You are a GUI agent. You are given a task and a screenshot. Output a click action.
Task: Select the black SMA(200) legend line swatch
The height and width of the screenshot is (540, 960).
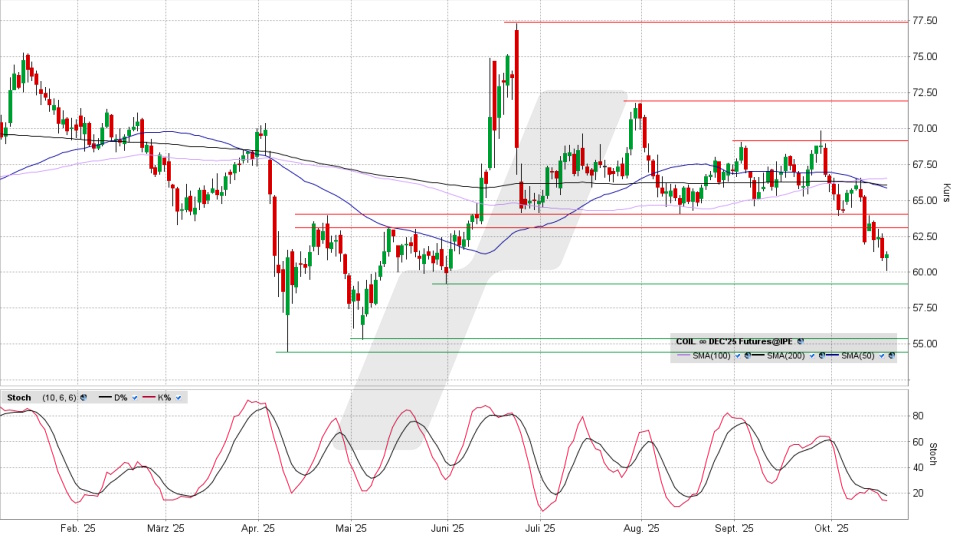[x=759, y=355]
